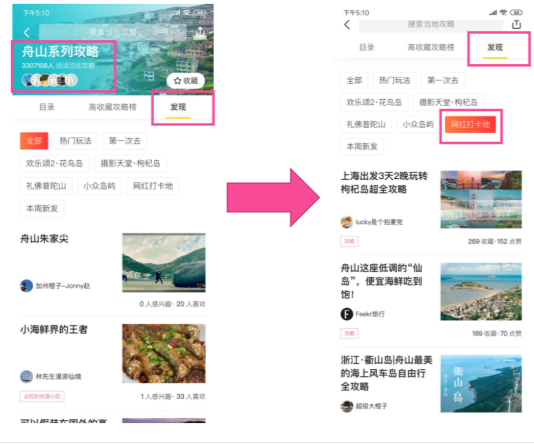Screen dimensions: 534x444
Task: Select 热门玩法 filter in left screen
Action: click(75, 141)
